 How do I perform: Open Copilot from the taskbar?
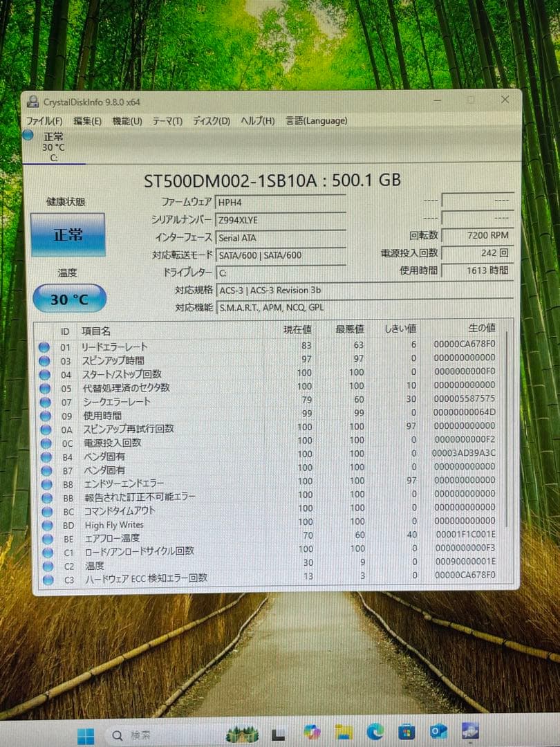pyautogui.click(x=311, y=732)
